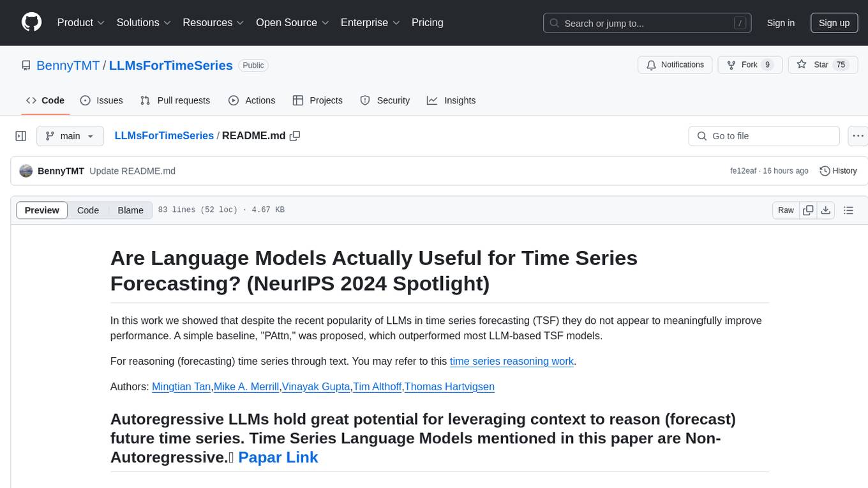The image size is (868, 488).
Task: Switch to the Security tab
Action: coord(385,100)
